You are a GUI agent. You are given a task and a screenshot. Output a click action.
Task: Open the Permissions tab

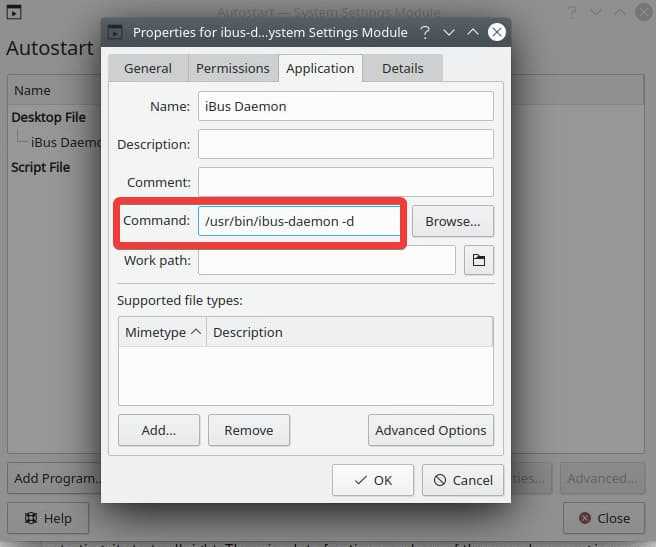tap(232, 68)
